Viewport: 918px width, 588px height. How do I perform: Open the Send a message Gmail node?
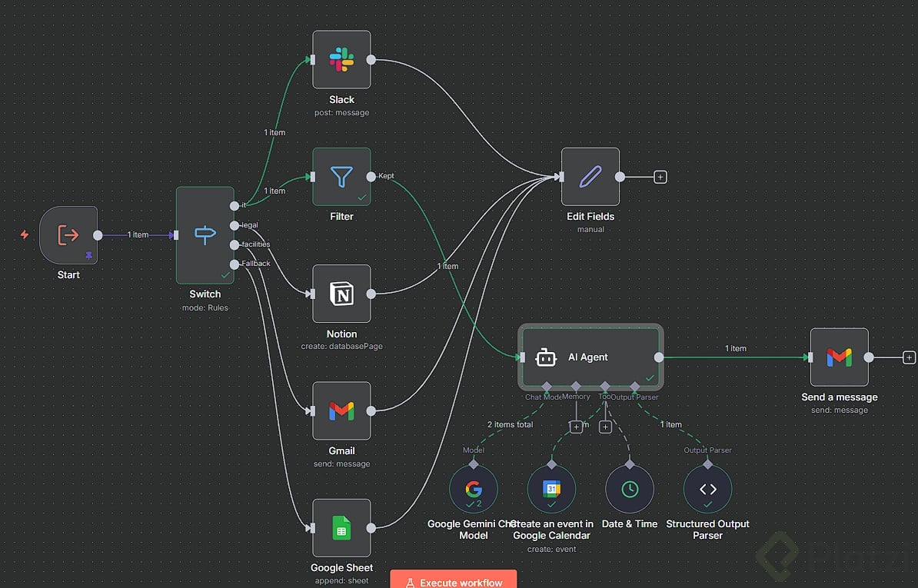click(x=839, y=357)
